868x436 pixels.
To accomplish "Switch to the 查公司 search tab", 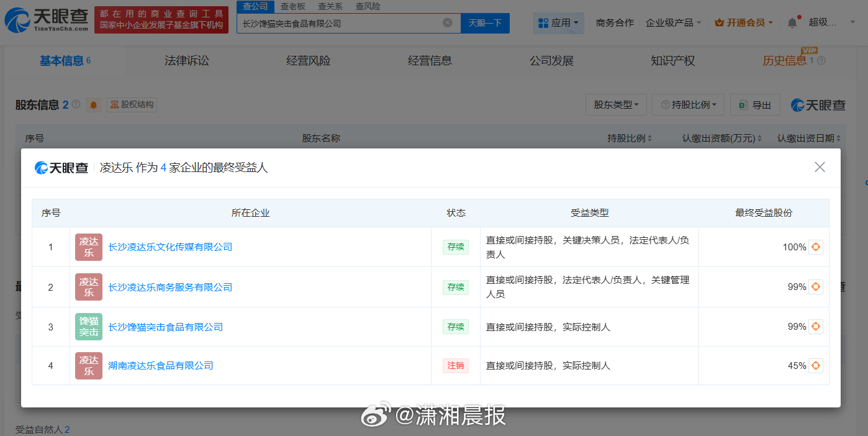I will [x=255, y=6].
